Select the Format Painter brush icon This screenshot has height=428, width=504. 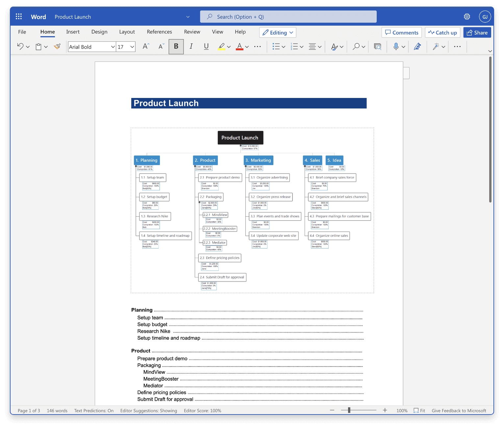click(x=57, y=47)
